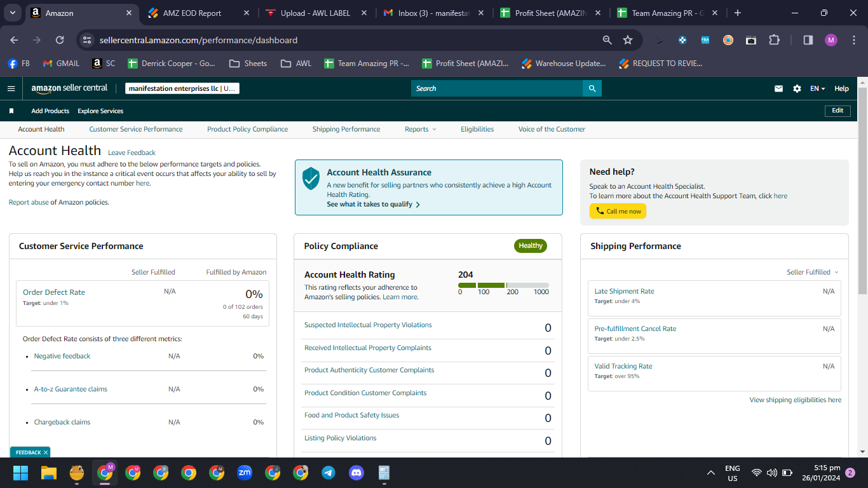The image size is (868, 488).
Task: Open the mail messages icon
Action: pyautogui.click(x=778, y=89)
